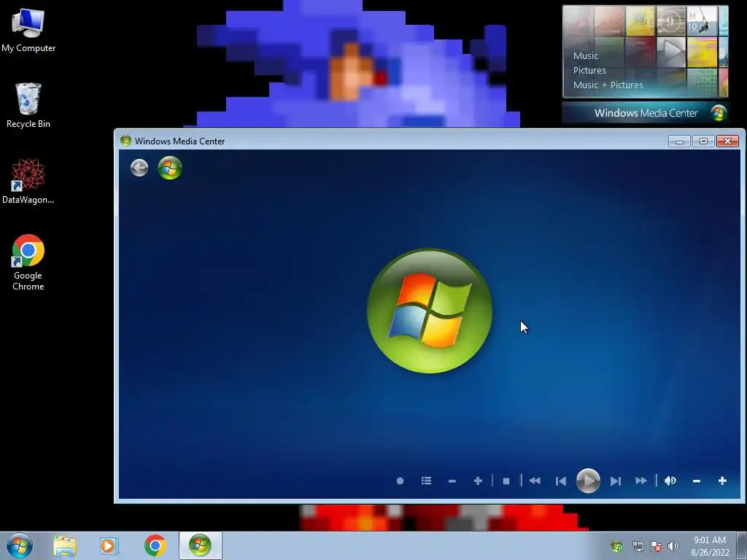Image resolution: width=747 pixels, height=560 pixels.
Task: Lower volume with the minus button
Action: click(x=696, y=481)
